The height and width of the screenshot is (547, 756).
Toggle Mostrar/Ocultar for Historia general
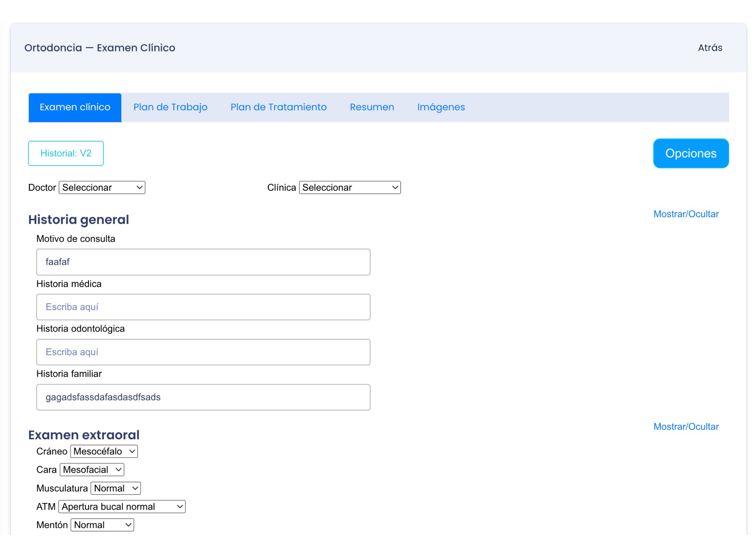click(x=686, y=214)
